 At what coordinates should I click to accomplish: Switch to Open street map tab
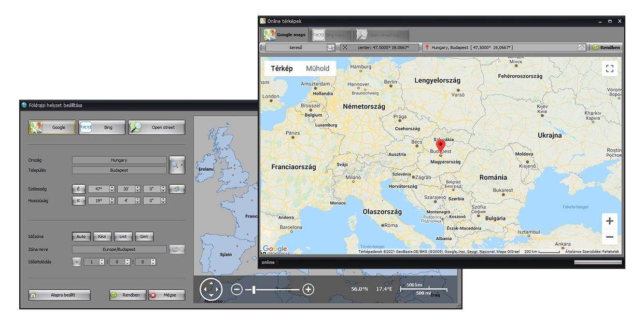[x=382, y=35]
